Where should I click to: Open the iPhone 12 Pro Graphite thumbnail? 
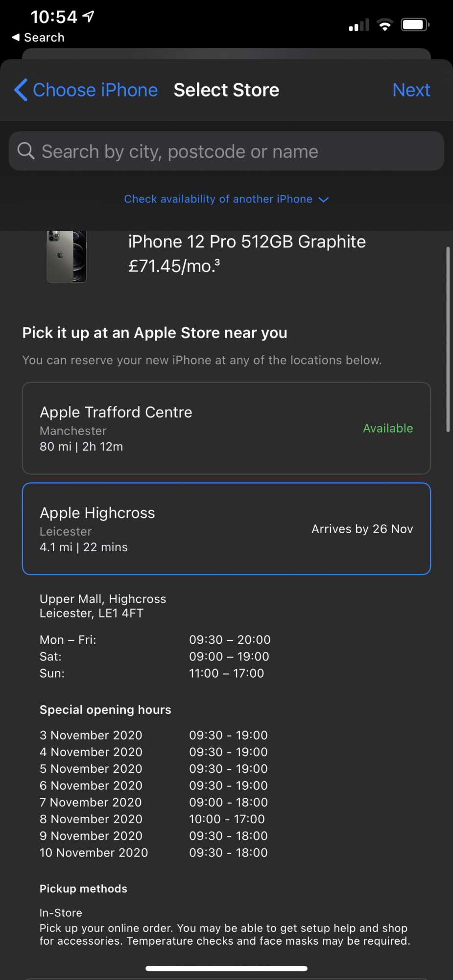pos(67,256)
